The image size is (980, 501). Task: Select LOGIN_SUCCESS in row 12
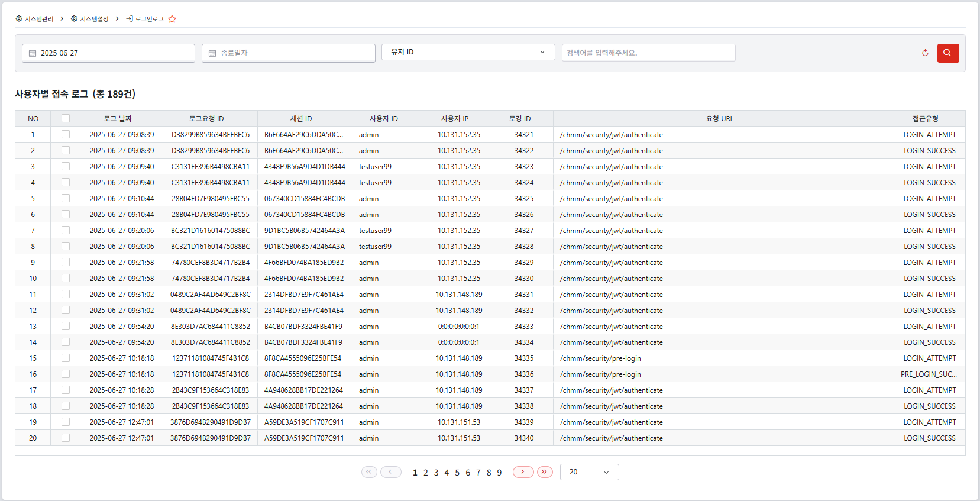pos(930,310)
